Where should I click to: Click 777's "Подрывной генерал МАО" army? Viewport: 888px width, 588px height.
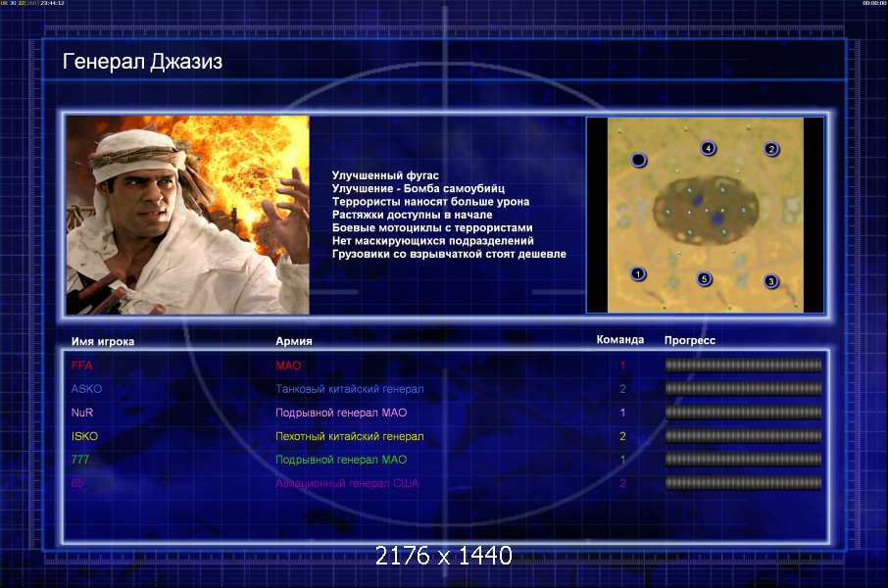click(x=341, y=460)
